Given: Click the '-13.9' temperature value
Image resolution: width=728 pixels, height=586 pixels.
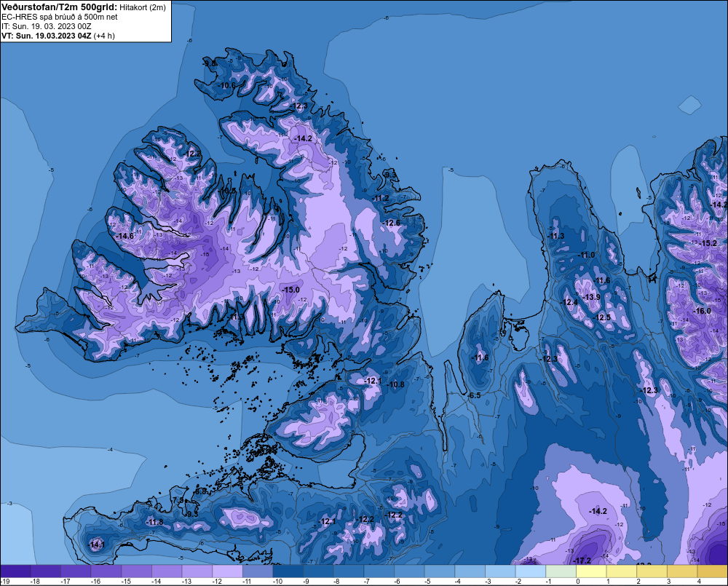Looking at the screenshot, I should 591,297.
